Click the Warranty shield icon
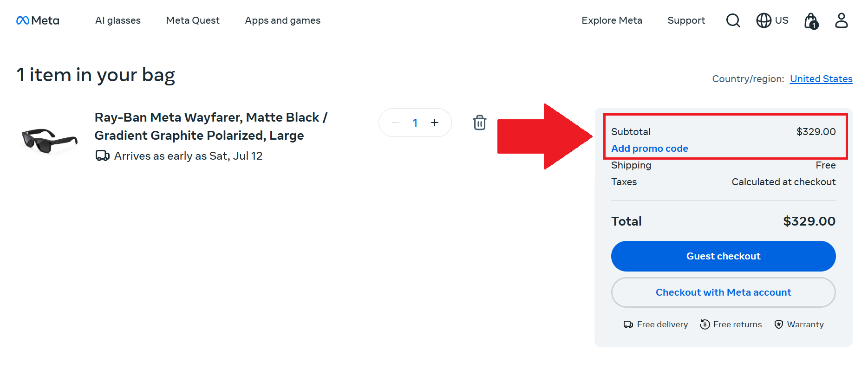Screen dimensions: 868x369 (779, 324)
